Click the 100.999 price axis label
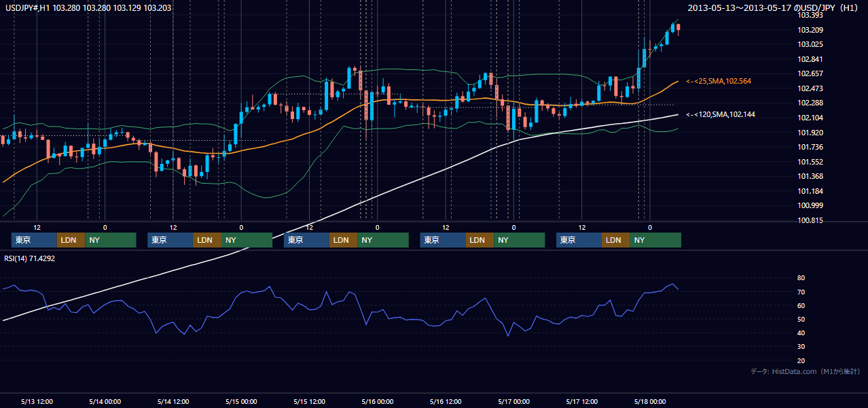This screenshot has height=408, width=868. [x=810, y=205]
